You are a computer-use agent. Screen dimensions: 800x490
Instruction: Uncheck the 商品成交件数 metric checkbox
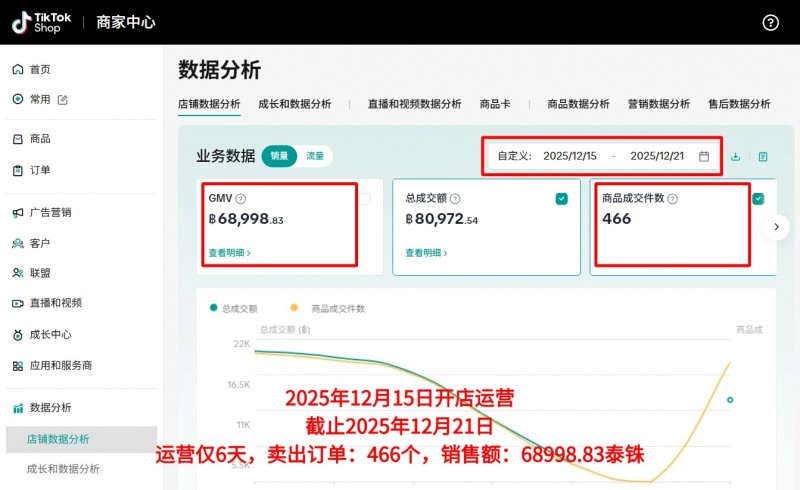point(758,199)
